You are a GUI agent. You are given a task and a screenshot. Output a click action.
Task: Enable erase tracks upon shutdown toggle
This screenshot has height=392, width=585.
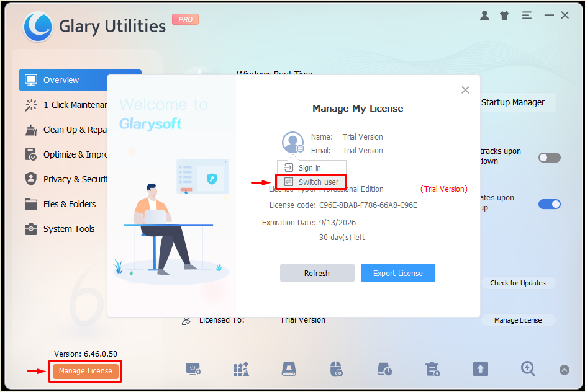[x=549, y=158]
